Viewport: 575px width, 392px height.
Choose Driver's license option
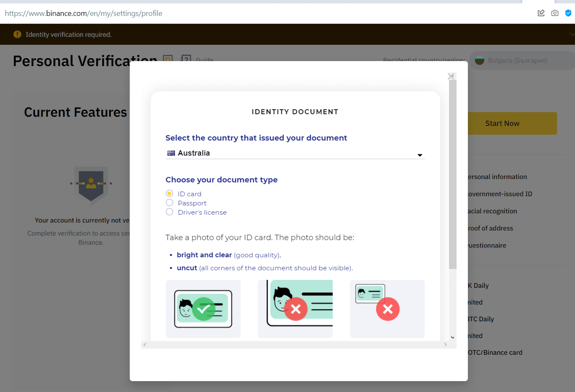tap(169, 212)
